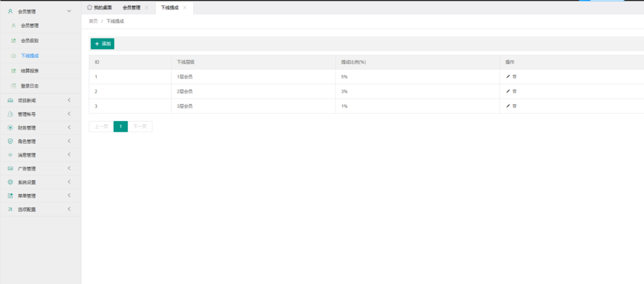Go to page 1 in pagination
Screen dimensions: 644x284
coord(120,127)
